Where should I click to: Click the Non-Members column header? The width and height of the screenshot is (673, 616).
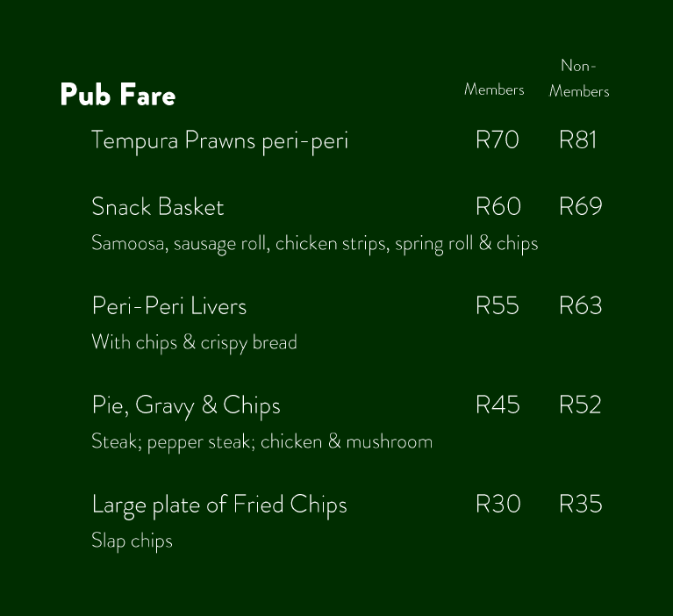pyautogui.click(x=578, y=78)
